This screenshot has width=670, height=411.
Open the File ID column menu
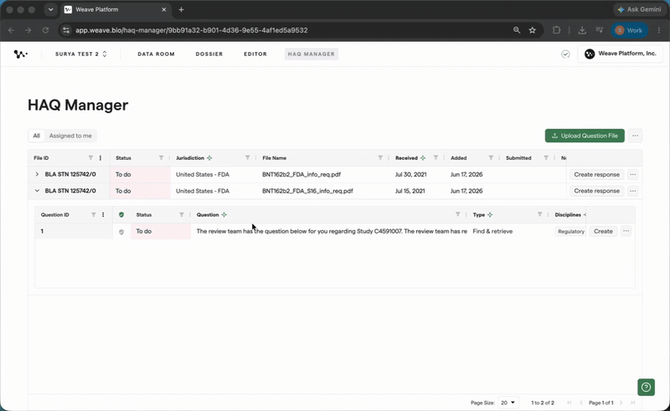pyautogui.click(x=100, y=158)
